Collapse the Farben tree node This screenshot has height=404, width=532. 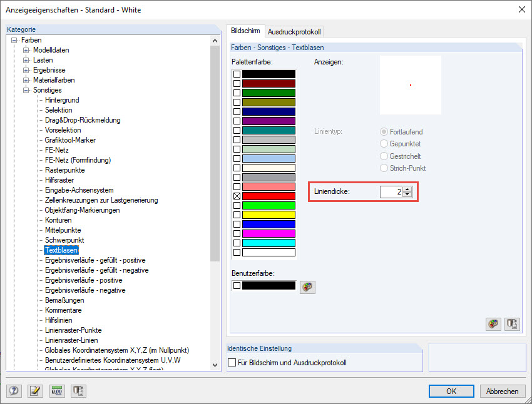click(x=16, y=39)
